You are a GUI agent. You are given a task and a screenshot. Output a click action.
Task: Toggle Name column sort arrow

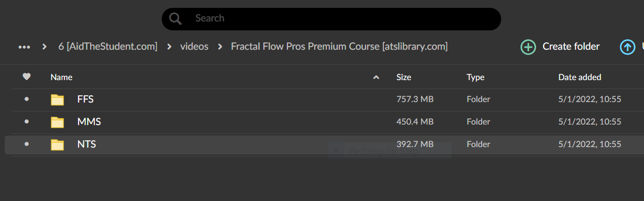coord(376,77)
